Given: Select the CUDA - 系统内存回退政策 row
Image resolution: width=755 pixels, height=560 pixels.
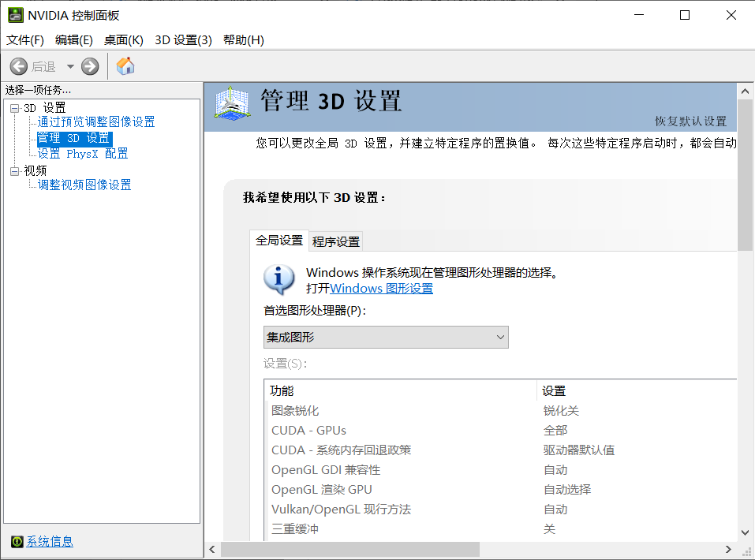Looking at the screenshot, I should click(501, 450).
